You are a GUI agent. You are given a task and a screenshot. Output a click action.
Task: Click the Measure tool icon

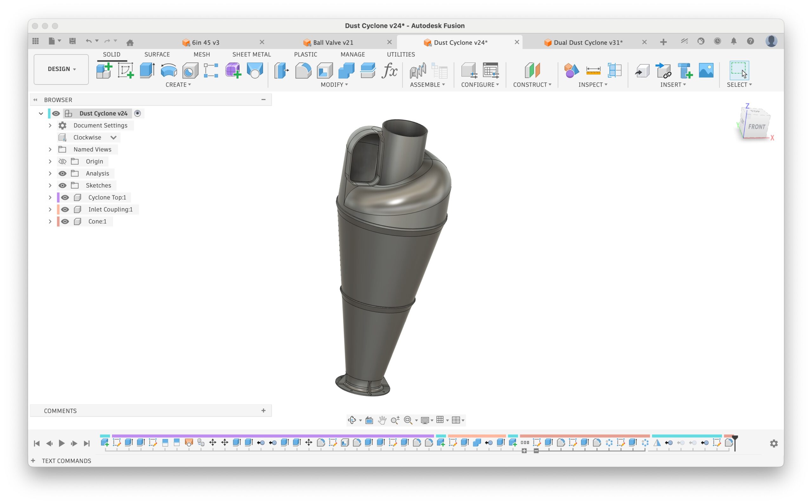(593, 71)
